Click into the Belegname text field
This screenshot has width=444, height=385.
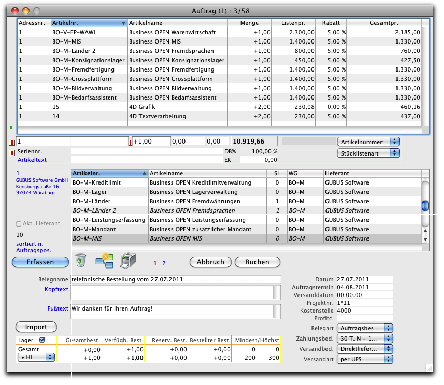176,279
